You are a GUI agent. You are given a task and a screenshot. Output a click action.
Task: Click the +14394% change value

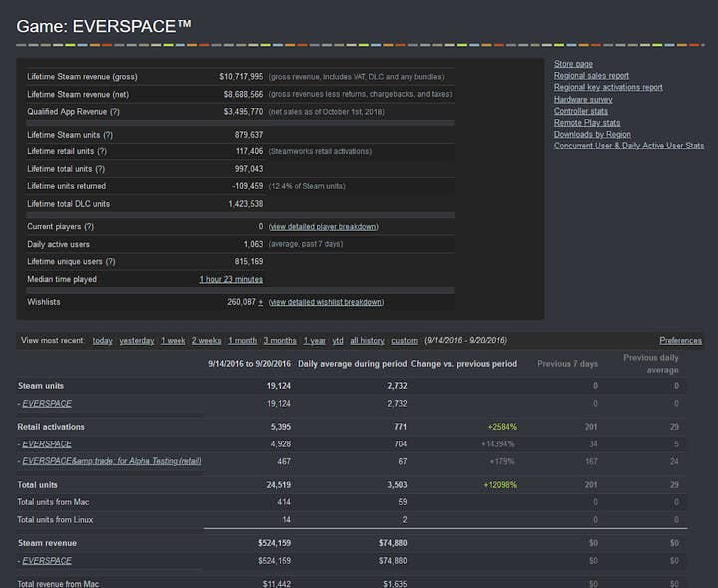pyautogui.click(x=497, y=443)
